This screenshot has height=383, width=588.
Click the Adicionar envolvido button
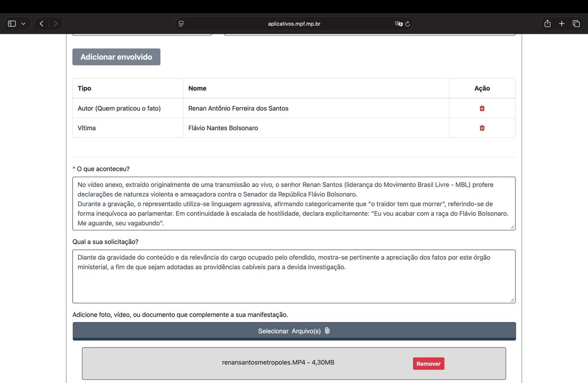click(116, 56)
